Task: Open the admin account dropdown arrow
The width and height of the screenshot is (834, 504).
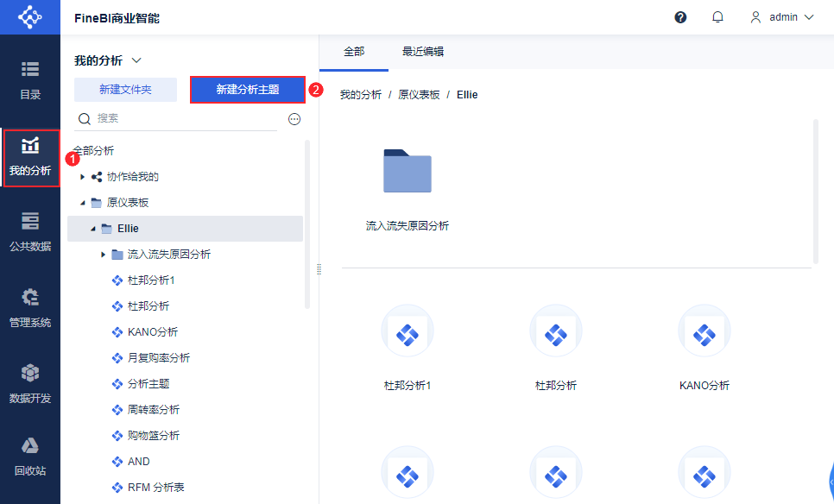Action: tap(809, 17)
